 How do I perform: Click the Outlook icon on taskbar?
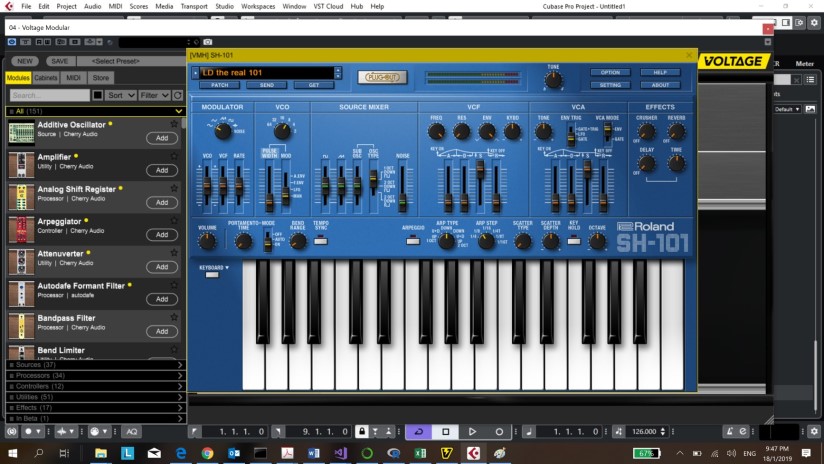click(x=234, y=452)
